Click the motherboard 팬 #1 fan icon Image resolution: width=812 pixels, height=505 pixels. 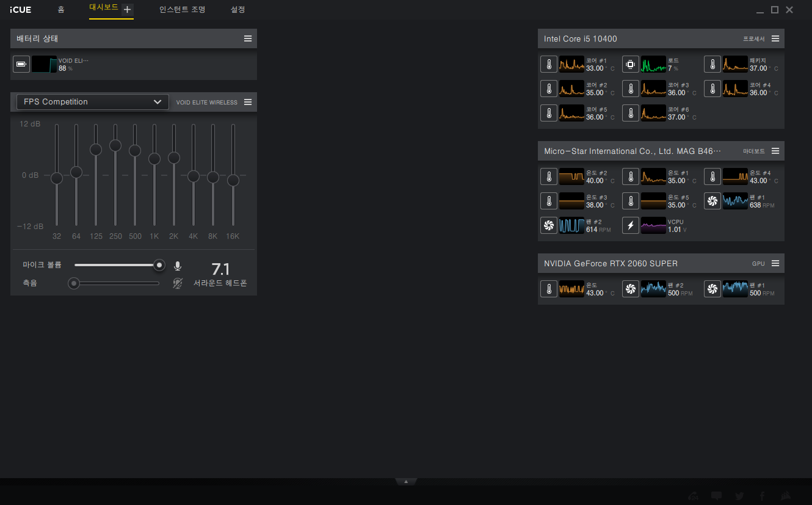[x=712, y=201]
